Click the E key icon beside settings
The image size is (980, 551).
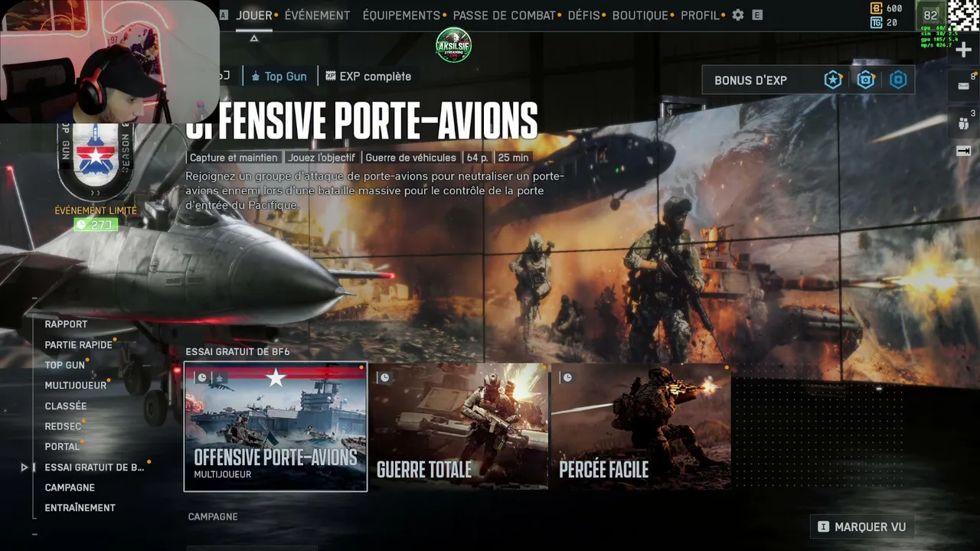point(757,15)
